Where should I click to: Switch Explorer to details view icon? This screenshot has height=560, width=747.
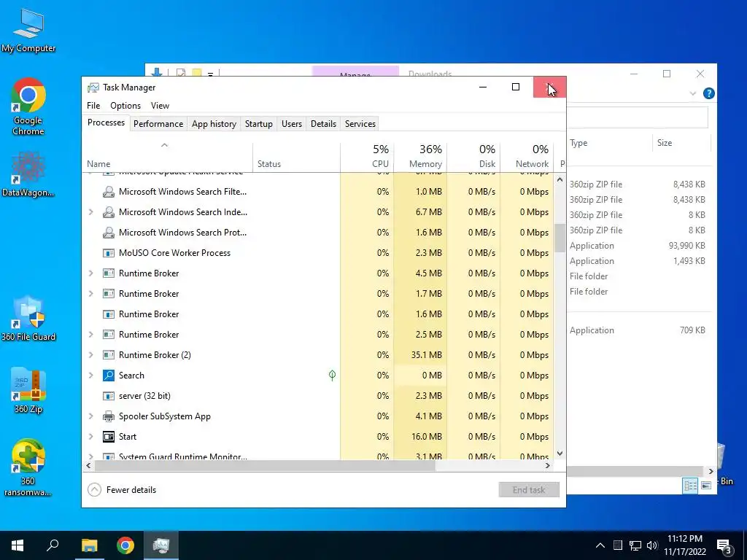pos(690,485)
